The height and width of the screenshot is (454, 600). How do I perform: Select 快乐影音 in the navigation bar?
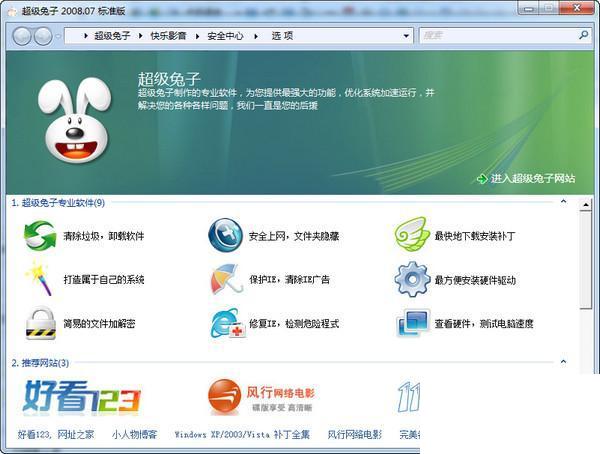pos(168,36)
